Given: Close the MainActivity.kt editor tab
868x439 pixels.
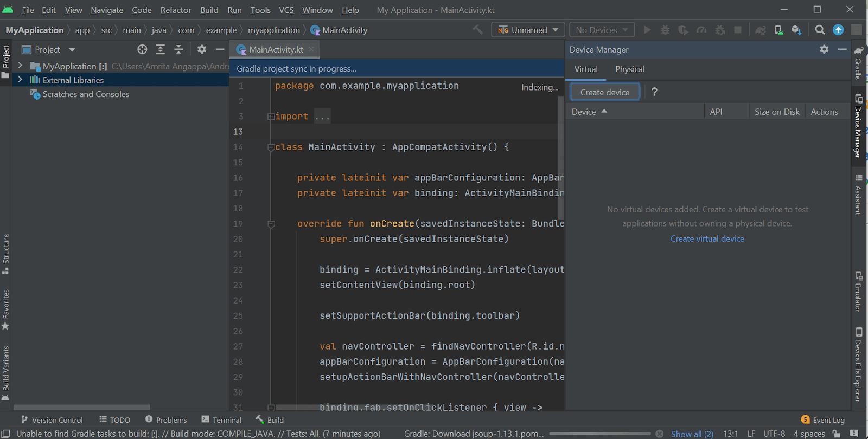Looking at the screenshot, I should pos(311,49).
